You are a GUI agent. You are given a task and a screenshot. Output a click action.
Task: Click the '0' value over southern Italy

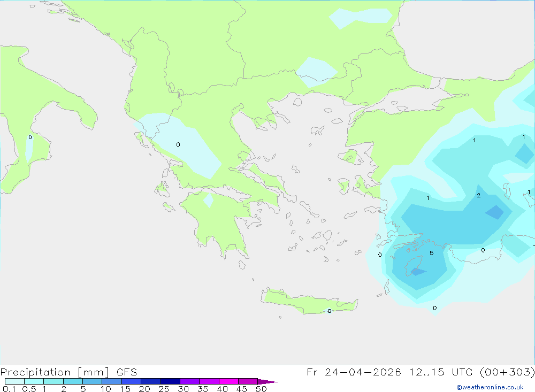click(x=30, y=137)
